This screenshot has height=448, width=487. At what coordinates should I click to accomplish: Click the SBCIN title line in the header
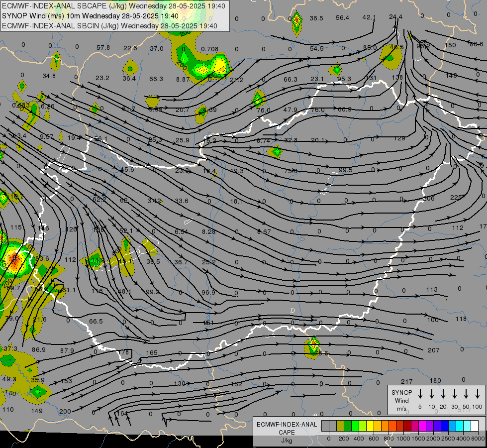(x=109, y=26)
